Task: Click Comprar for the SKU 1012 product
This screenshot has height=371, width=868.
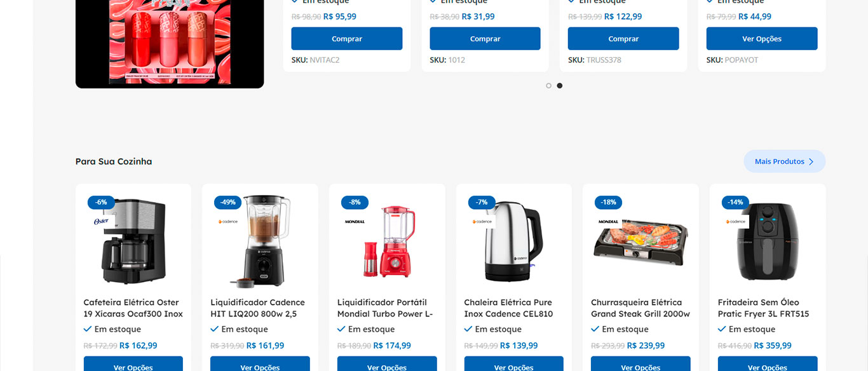Action: coord(485,39)
